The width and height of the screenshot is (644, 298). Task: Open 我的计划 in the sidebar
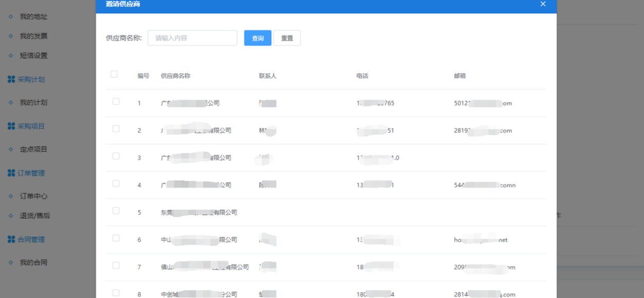click(33, 102)
